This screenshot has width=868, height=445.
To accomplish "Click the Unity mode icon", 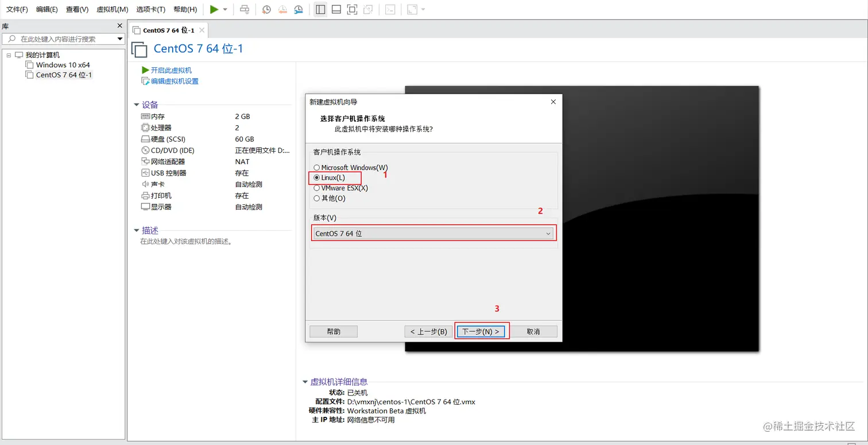I will pos(368,9).
